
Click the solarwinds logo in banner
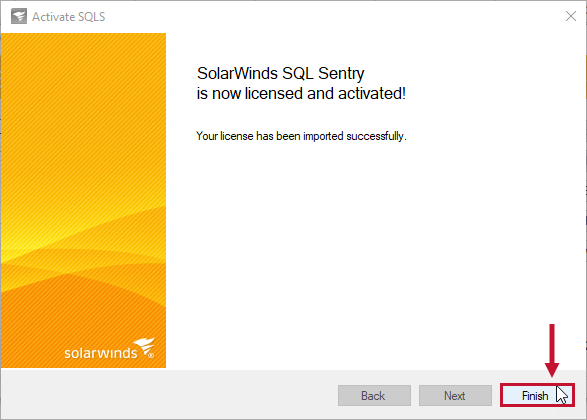click(x=109, y=349)
